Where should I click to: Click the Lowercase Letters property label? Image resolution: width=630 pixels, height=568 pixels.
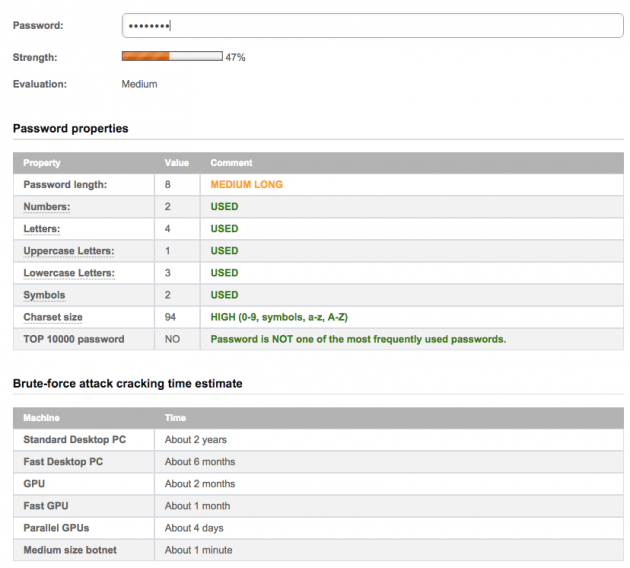(69, 273)
